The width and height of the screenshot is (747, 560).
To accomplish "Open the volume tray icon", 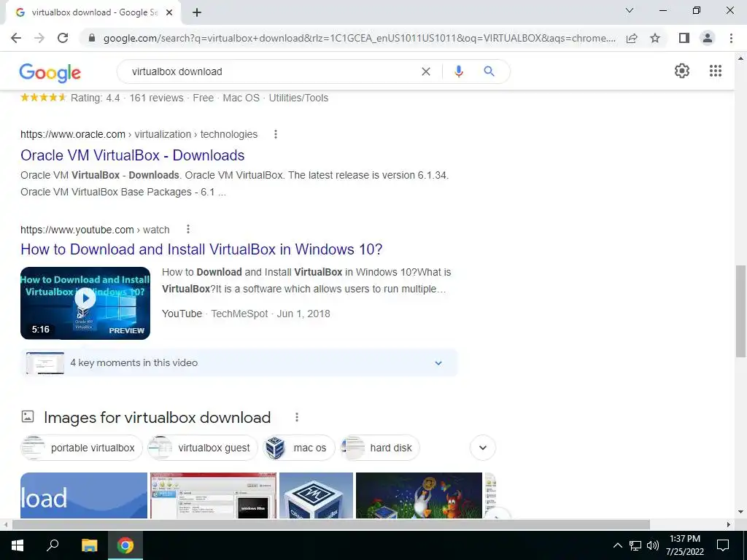I will 653,545.
